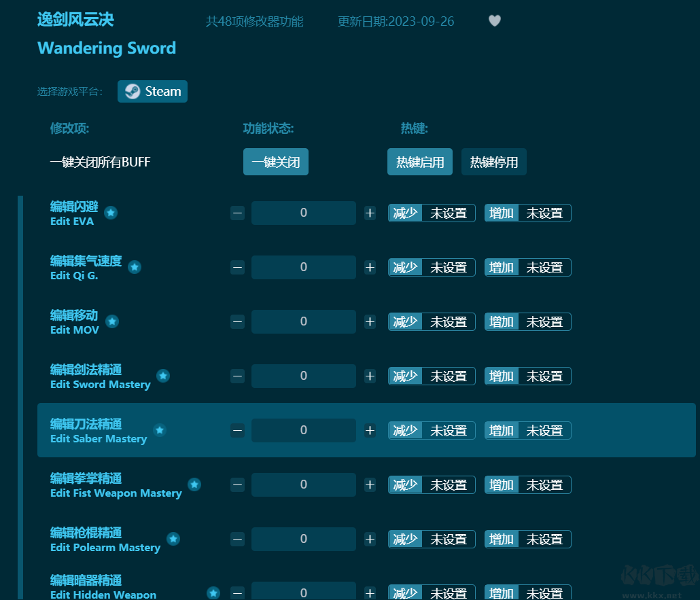Set 增加 hotkey for Edit Saber Mastery
The height and width of the screenshot is (600, 700).
(527, 430)
